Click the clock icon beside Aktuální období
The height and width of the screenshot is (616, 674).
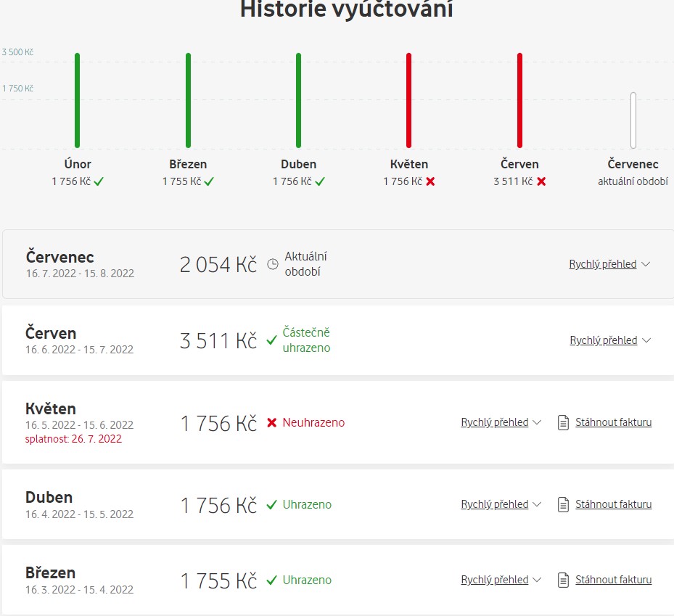[x=273, y=265]
